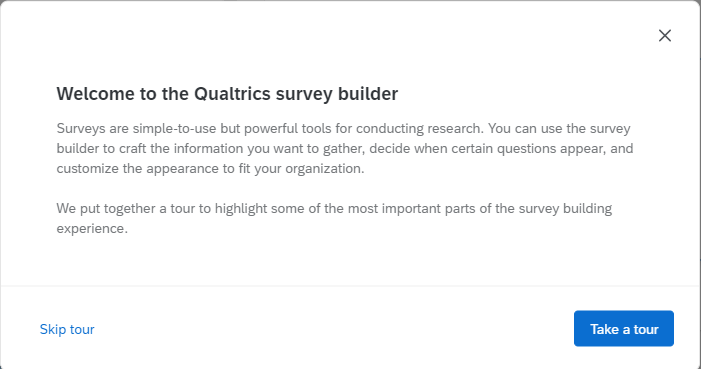This screenshot has height=369, width=701.
Task: Click the Take a tour button
Action: coord(624,329)
